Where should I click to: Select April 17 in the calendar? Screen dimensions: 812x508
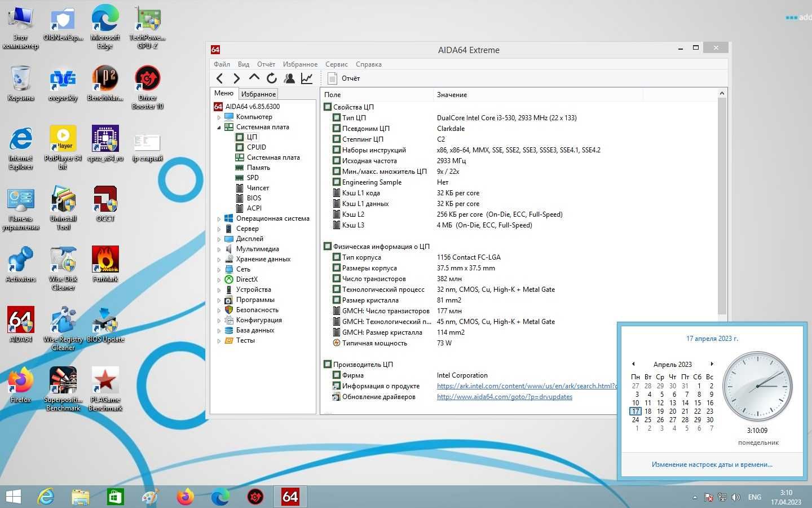pos(636,411)
